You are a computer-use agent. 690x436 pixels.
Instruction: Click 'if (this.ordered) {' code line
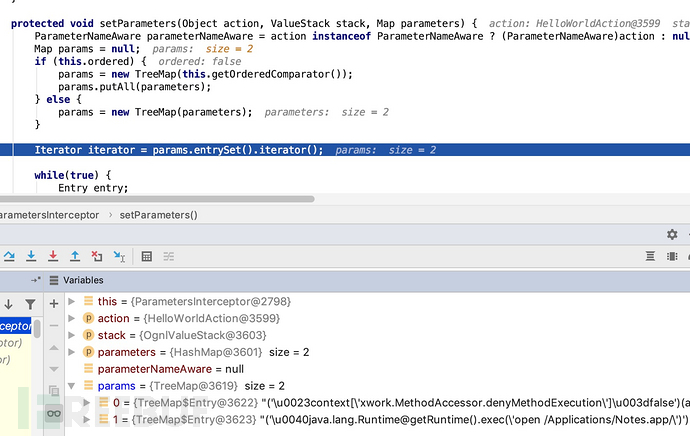(x=90, y=62)
